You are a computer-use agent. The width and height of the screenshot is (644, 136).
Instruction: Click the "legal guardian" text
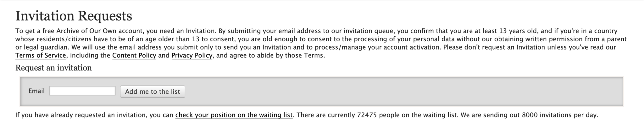pyautogui.click(x=45, y=47)
